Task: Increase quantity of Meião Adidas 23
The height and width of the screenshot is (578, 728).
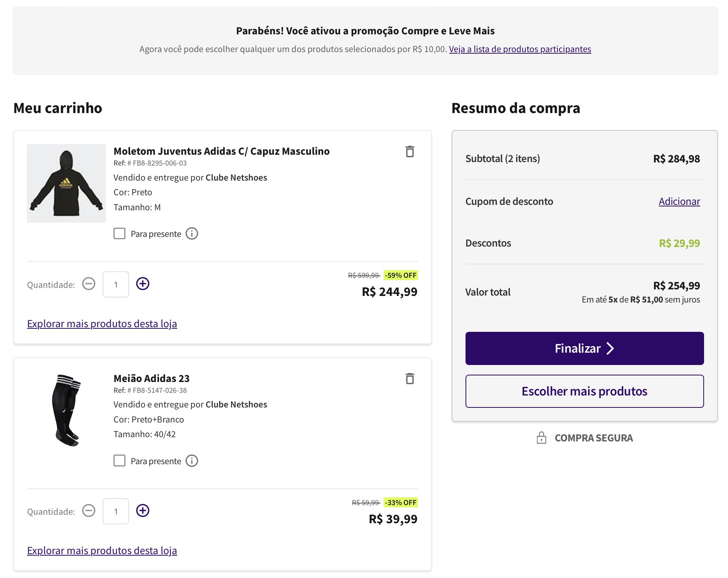Action: (143, 511)
